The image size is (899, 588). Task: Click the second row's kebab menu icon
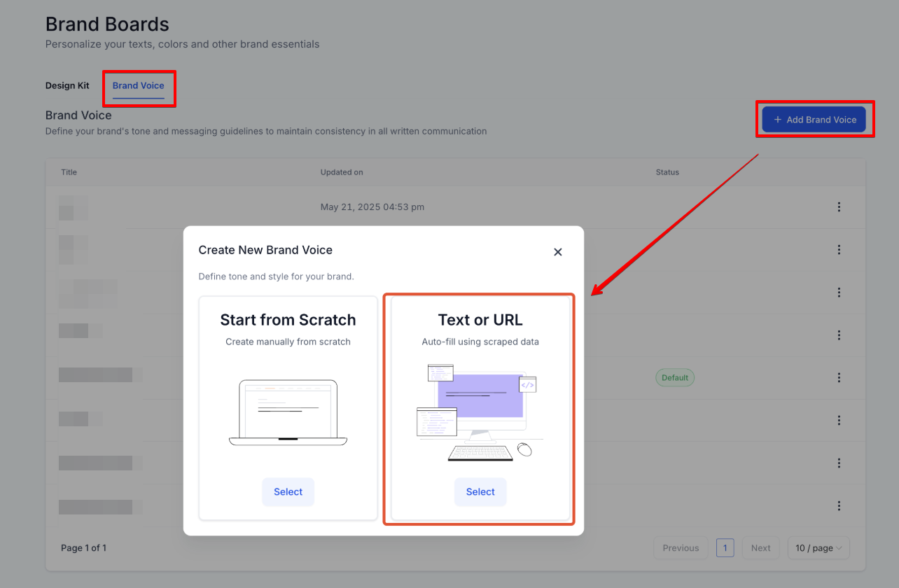839,250
